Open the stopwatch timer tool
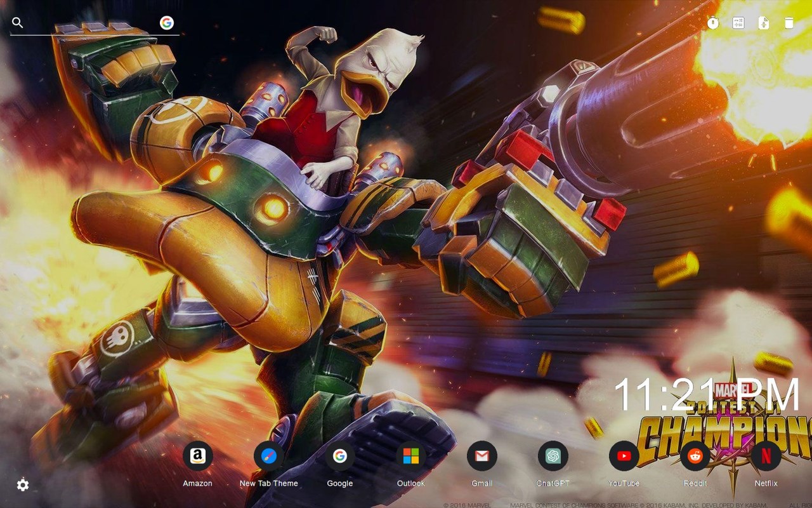Image resolution: width=812 pixels, height=508 pixels. (713, 23)
